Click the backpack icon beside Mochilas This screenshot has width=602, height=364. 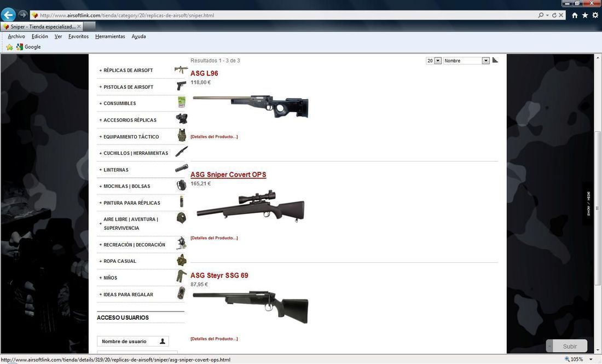pos(182,186)
